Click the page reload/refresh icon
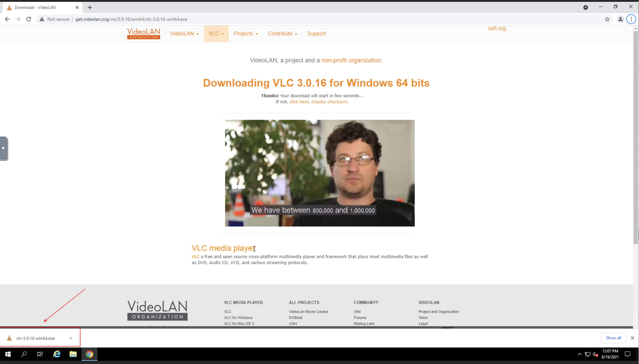Viewport: 639px width, 364px height. [x=28, y=19]
